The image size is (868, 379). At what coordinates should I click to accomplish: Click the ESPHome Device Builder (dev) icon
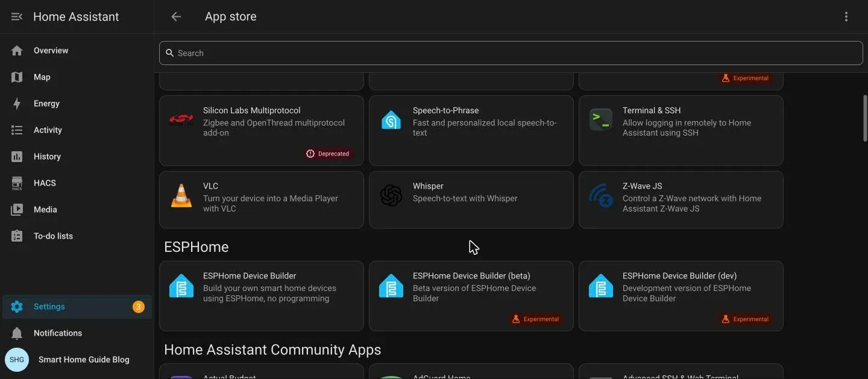[x=601, y=286]
